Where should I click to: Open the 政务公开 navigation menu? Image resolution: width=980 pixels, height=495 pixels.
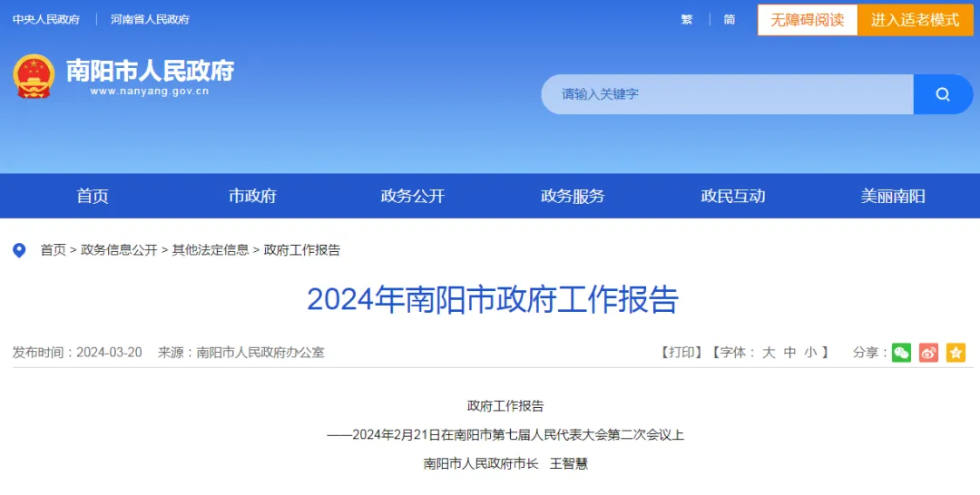[x=413, y=196]
